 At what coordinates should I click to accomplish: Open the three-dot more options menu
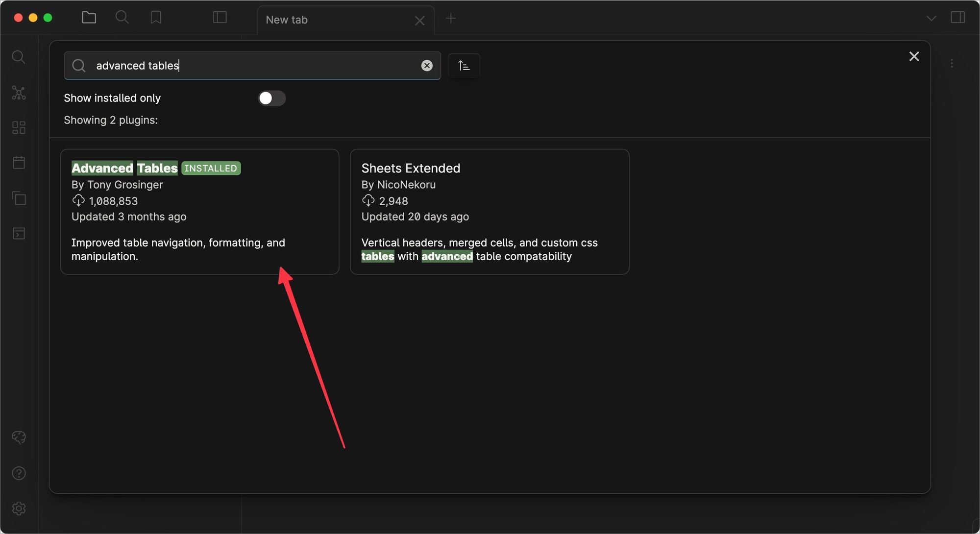[x=952, y=64]
